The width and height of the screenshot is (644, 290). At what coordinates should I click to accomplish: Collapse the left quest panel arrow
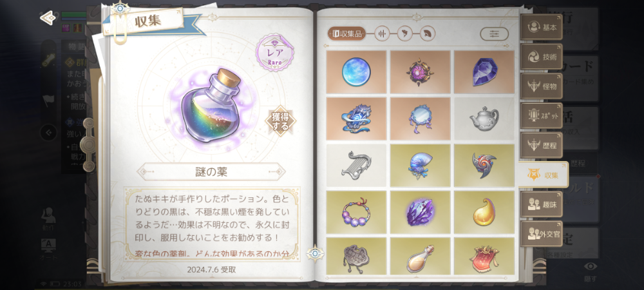pyautogui.click(x=48, y=132)
